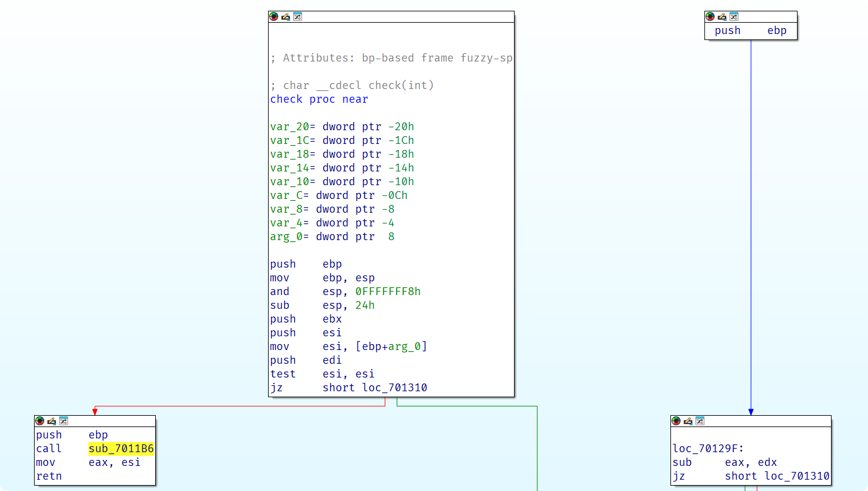Viewport: 868px width, 491px height.
Task: Click the '; Attributes: bp-based frame' comment
Action: pos(392,58)
